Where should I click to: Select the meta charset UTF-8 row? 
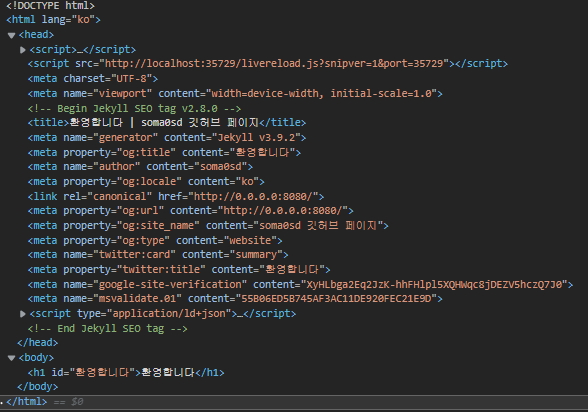(93, 79)
